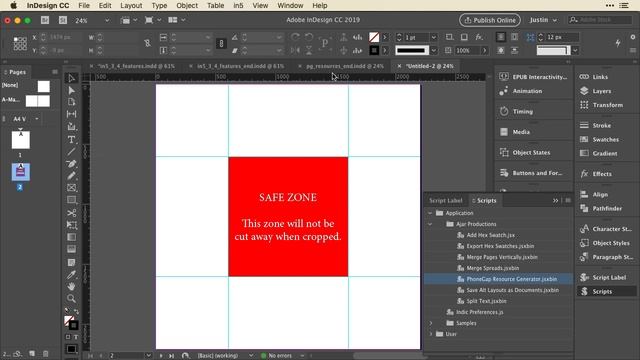Select the Direct Selection tool
Screen dimensions: 640x360
pos(71,90)
